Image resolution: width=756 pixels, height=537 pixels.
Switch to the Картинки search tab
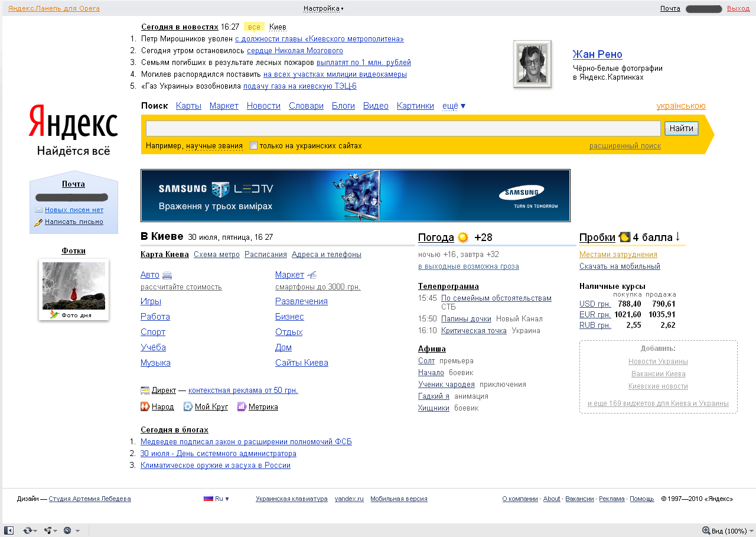click(x=415, y=106)
